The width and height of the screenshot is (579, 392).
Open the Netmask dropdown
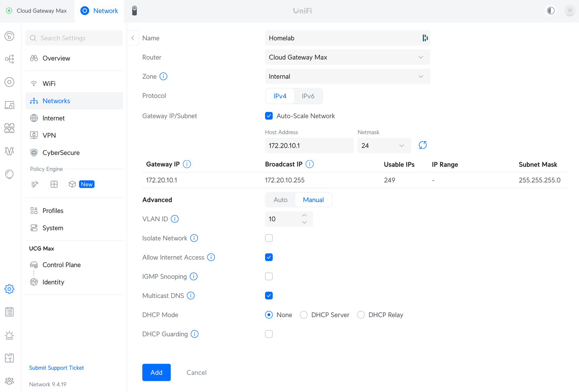384,146
